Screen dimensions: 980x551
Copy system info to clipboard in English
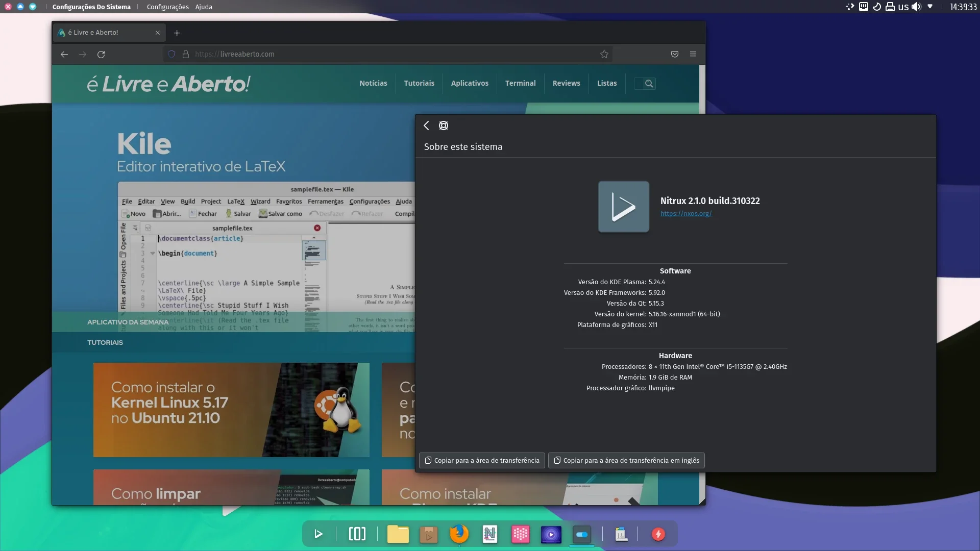pyautogui.click(x=626, y=460)
